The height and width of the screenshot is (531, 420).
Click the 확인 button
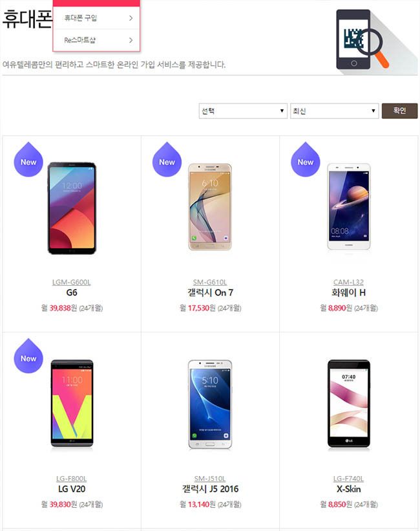point(400,111)
